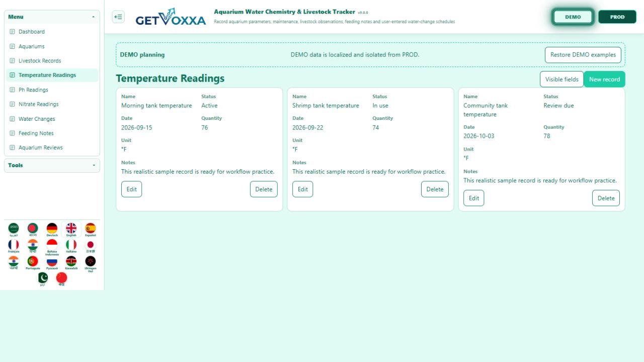Open Feeding Notes
Image resolution: width=644 pixels, height=362 pixels.
(x=52, y=133)
